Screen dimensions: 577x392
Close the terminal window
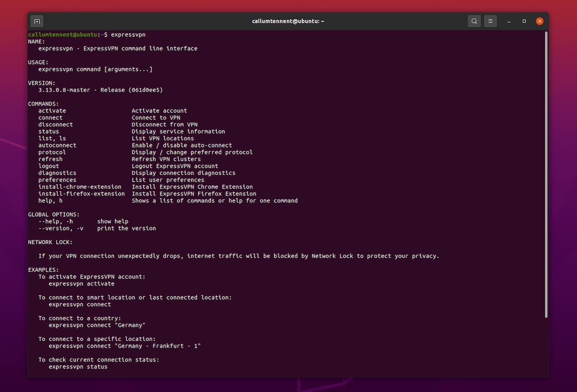[x=539, y=21]
